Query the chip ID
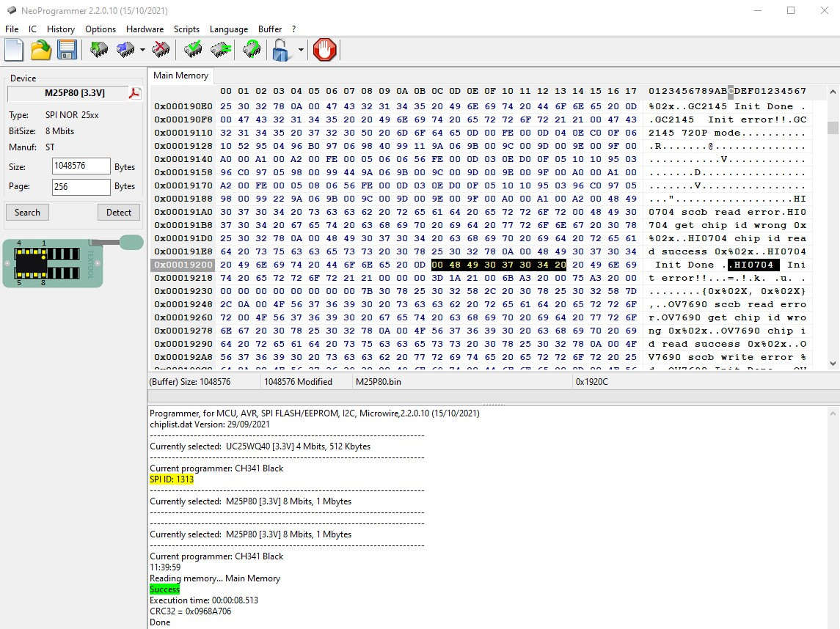Viewport: 840px width, 629px height. [252, 50]
